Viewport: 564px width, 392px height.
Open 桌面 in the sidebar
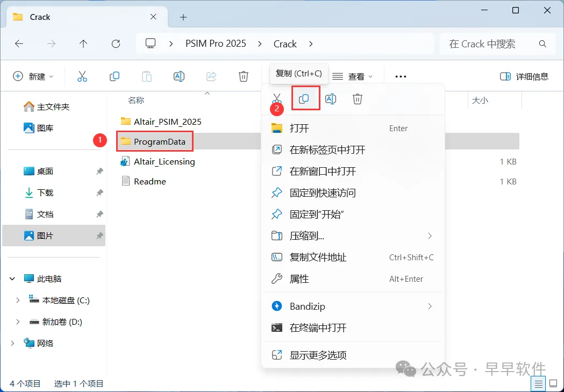39,171
